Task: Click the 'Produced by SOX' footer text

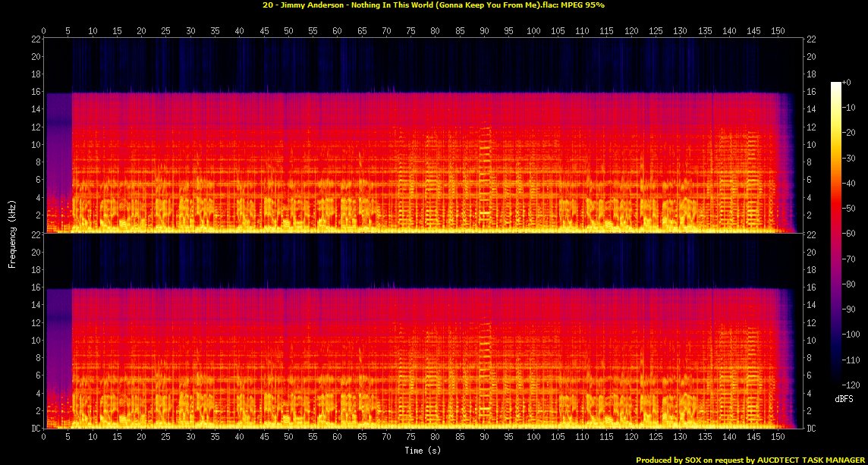Action: coord(751,460)
